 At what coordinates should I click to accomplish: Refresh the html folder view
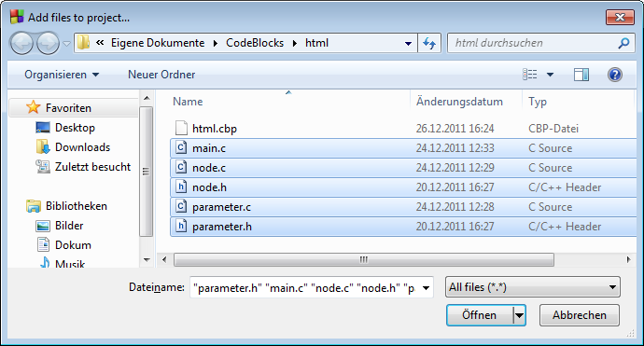(429, 43)
